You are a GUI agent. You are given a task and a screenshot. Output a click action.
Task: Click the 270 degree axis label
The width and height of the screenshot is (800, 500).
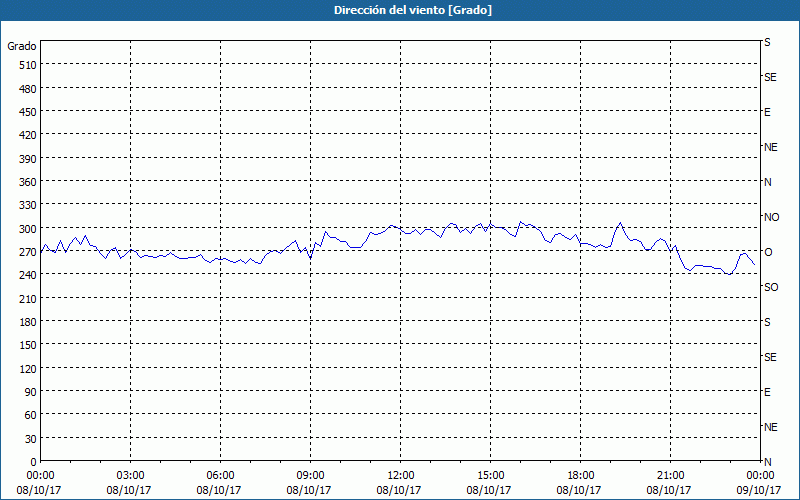(28, 252)
